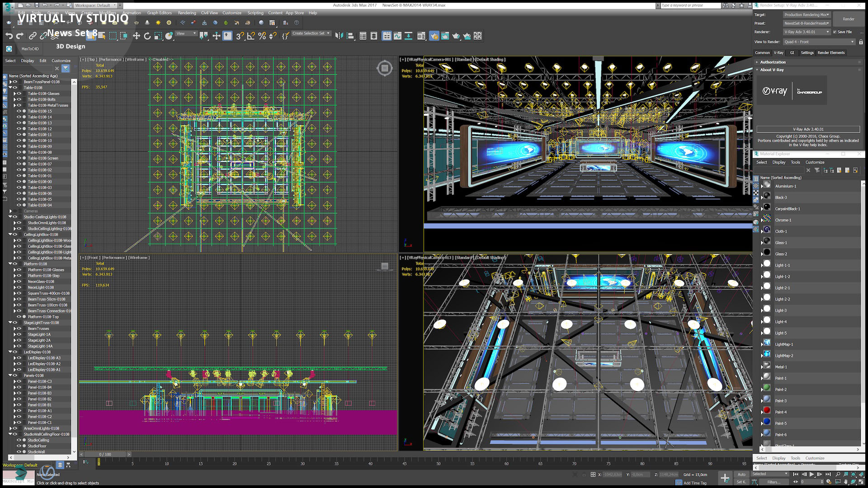Select the Rotate transform tool
The image size is (868, 488).
point(147,36)
